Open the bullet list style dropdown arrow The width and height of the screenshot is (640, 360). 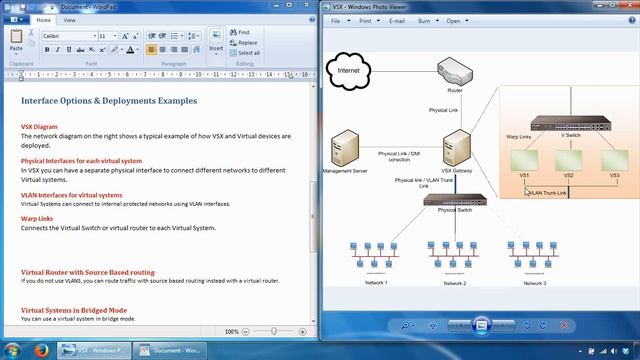(x=182, y=36)
